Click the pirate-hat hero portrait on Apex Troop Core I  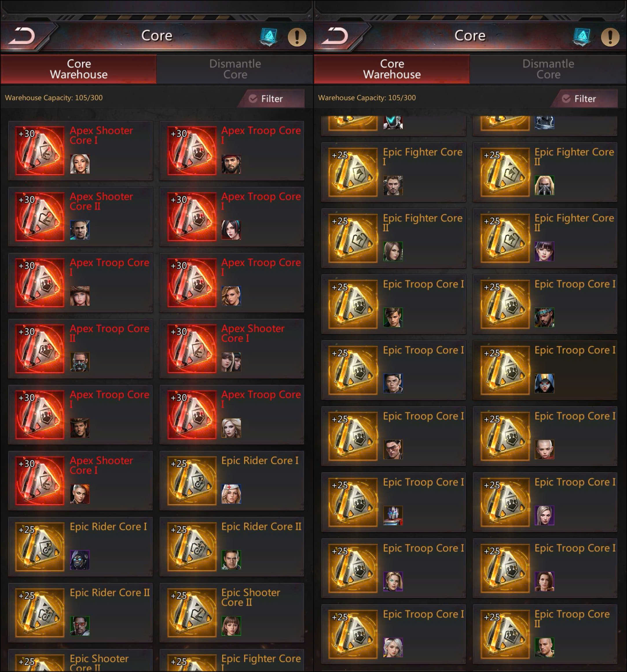(x=231, y=164)
